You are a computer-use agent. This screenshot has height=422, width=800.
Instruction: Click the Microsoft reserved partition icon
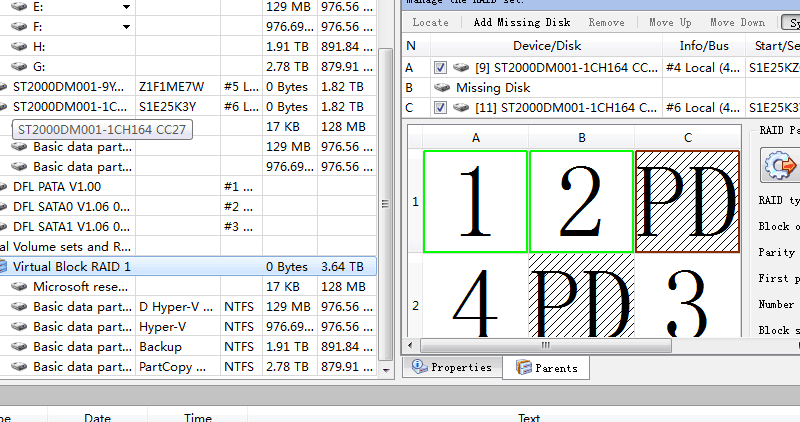[20, 287]
